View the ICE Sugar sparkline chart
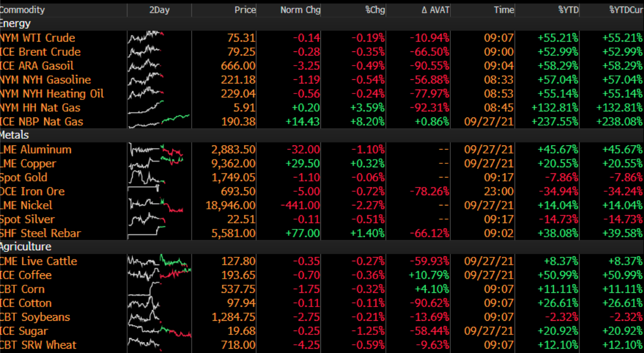644x353 pixels. pos(159,331)
